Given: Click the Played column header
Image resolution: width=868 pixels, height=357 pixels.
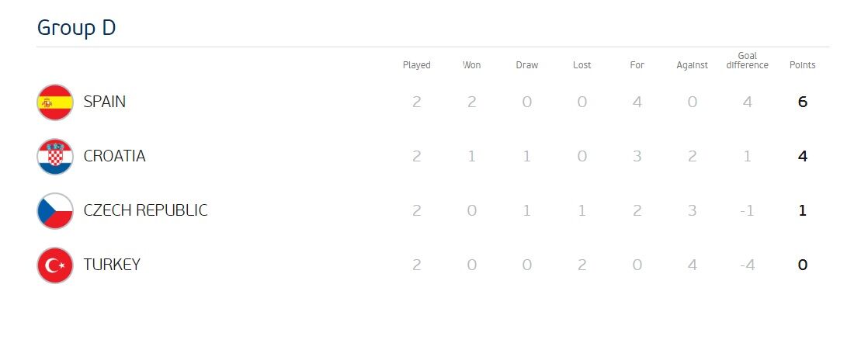Looking at the screenshot, I should [x=416, y=65].
